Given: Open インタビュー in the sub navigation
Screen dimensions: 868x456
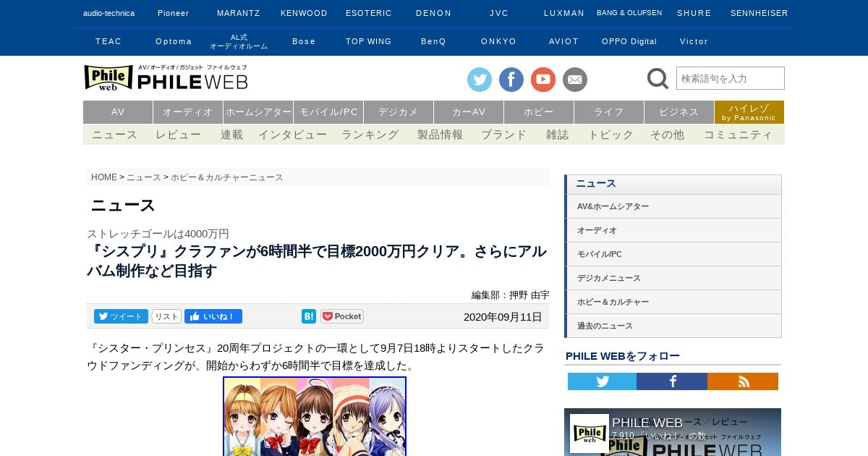Looking at the screenshot, I should tap(293, 135).
